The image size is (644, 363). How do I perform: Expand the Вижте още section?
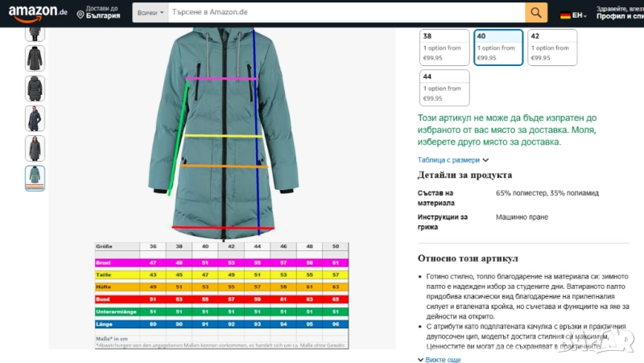pyautogui.click(x=442, y=359)
